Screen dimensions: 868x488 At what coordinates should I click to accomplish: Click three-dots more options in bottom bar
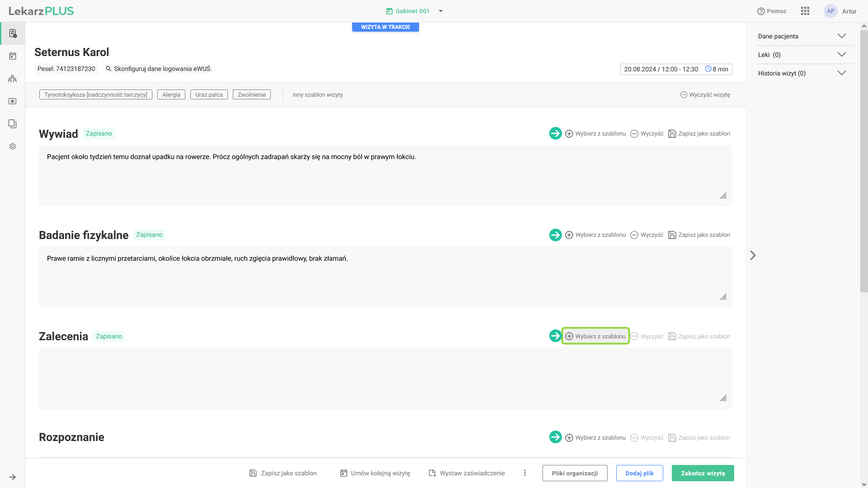tap(524, 473)
